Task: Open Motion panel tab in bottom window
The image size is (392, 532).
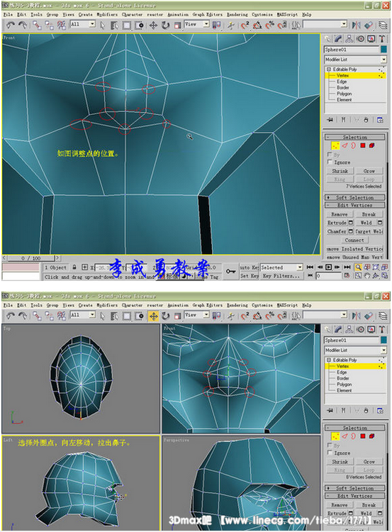Action: [x=361, y=329]
